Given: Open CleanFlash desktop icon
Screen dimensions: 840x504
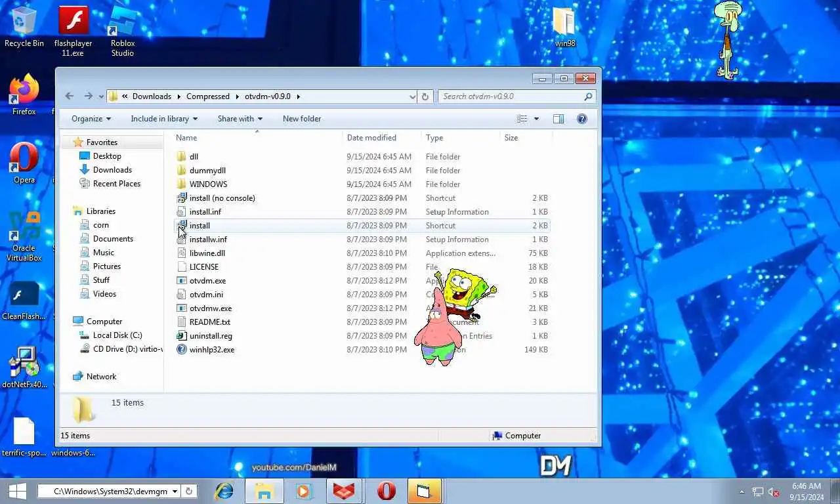Looking at the screenshot, I should tap(24, 302).
